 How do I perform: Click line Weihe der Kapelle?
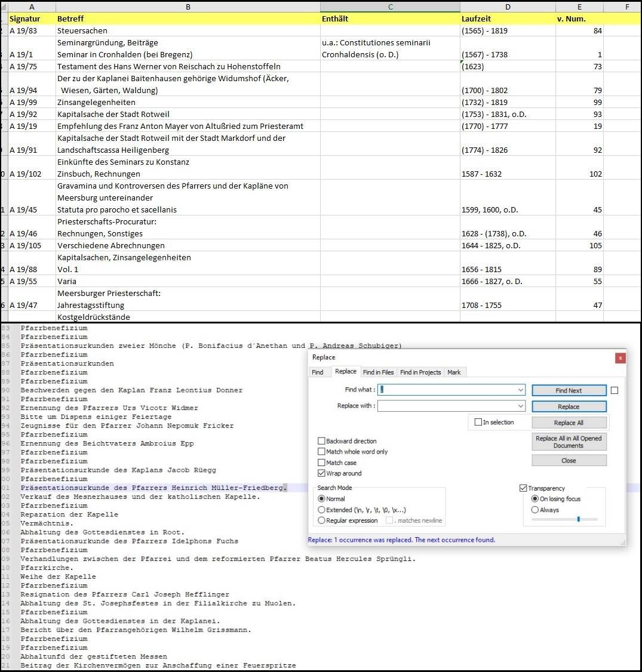[x=59, y=577]
